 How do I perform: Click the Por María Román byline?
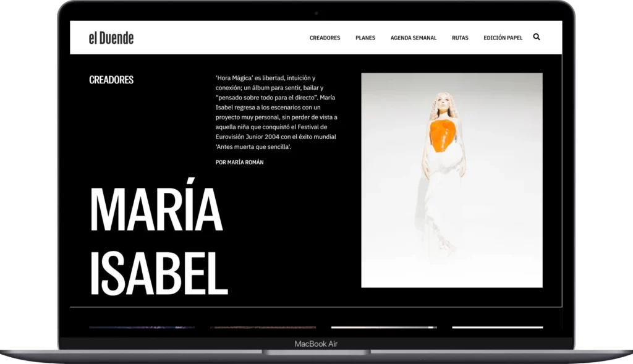coord(240,162)
